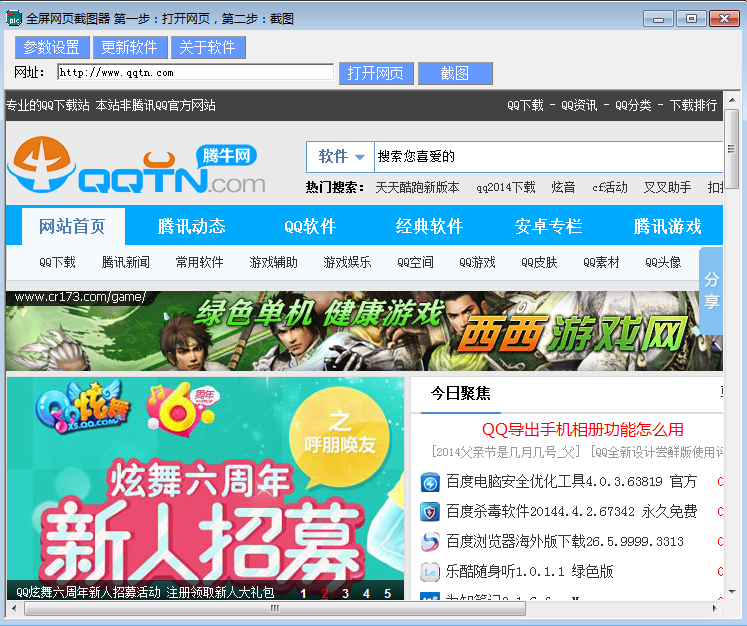Switch to slide 2 of the carousel
The width and height of the screenshot is (747, 626).
tap(324, 594)
